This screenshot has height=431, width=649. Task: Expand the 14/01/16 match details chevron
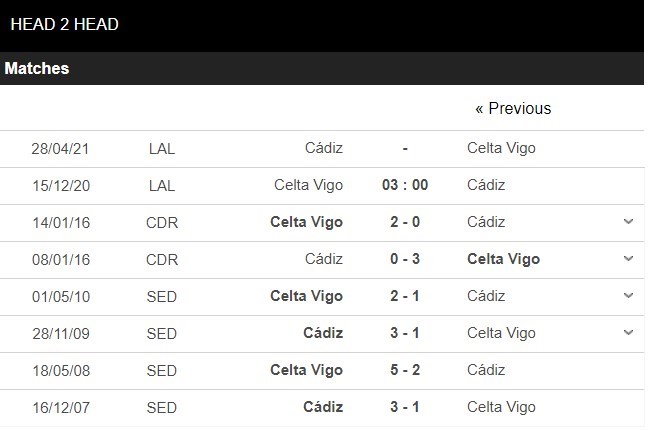[x=628, y=222]
